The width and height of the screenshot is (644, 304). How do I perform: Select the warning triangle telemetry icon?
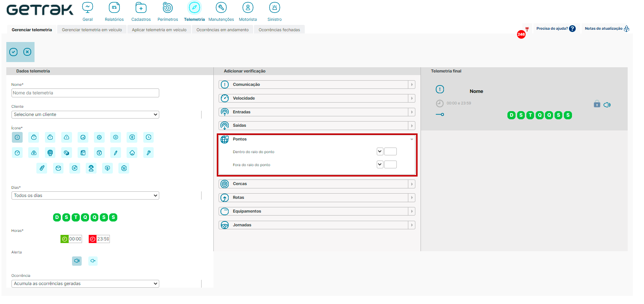(66, 138)
